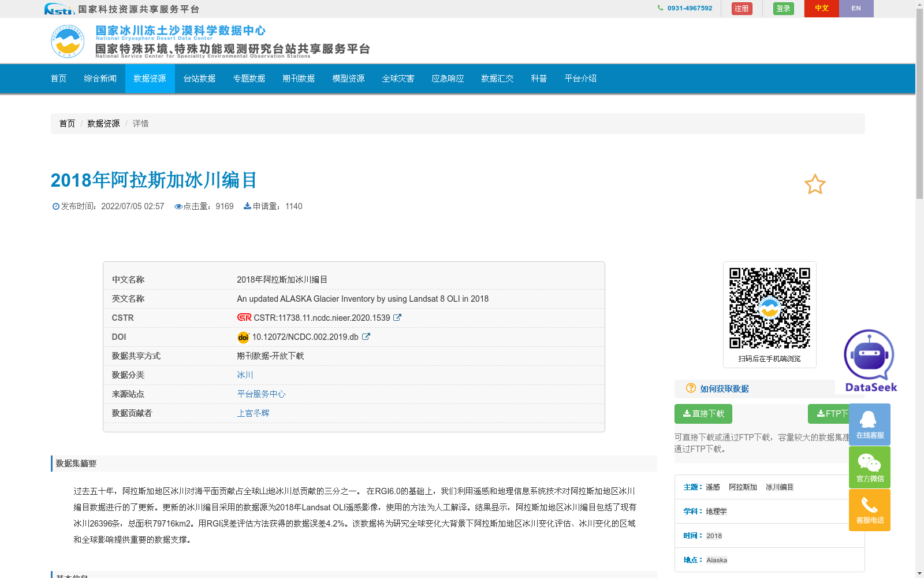
Task: Click the red CSTR logo icon
Action: [244, 317]
